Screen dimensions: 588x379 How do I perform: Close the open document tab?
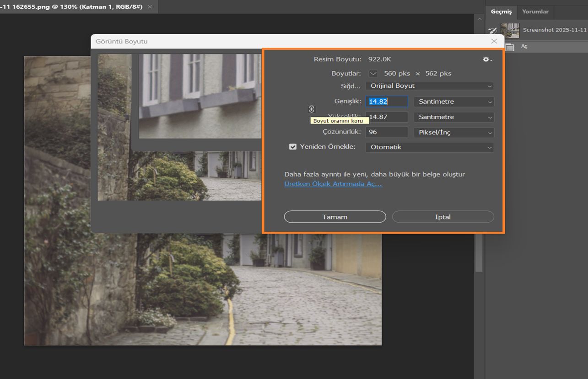coord(150,7)
